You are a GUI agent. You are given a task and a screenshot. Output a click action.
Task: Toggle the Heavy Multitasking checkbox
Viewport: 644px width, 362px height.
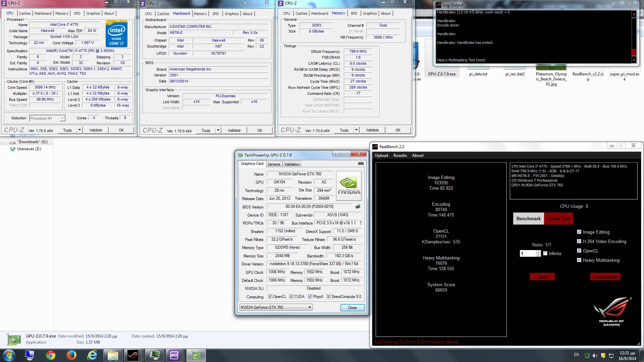point(579,260)
